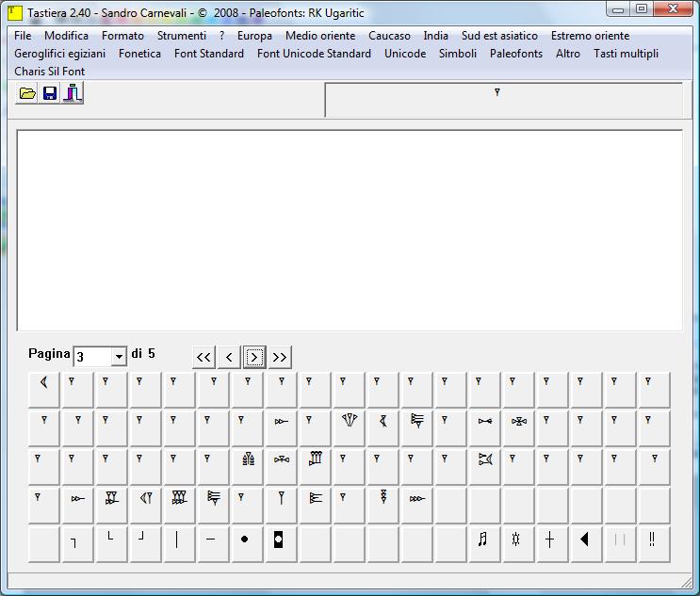
Task: Jump to first page with << button
Action: point(203,357)
